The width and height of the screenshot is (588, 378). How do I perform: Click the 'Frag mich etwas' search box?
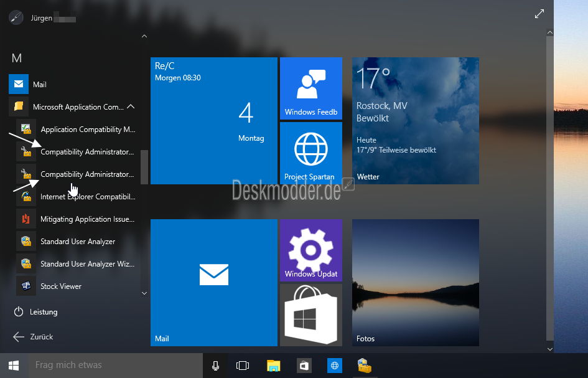[115, 366]
